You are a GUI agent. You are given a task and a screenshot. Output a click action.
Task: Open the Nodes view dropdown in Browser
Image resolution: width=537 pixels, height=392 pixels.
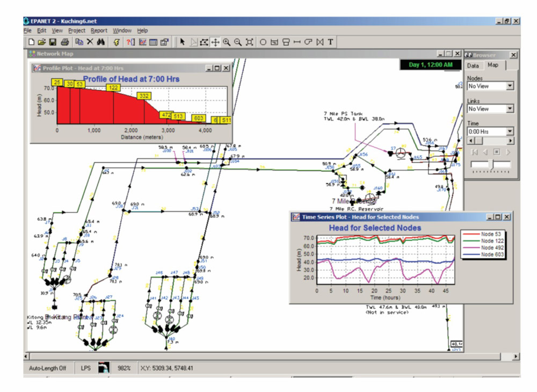point(510,86)
